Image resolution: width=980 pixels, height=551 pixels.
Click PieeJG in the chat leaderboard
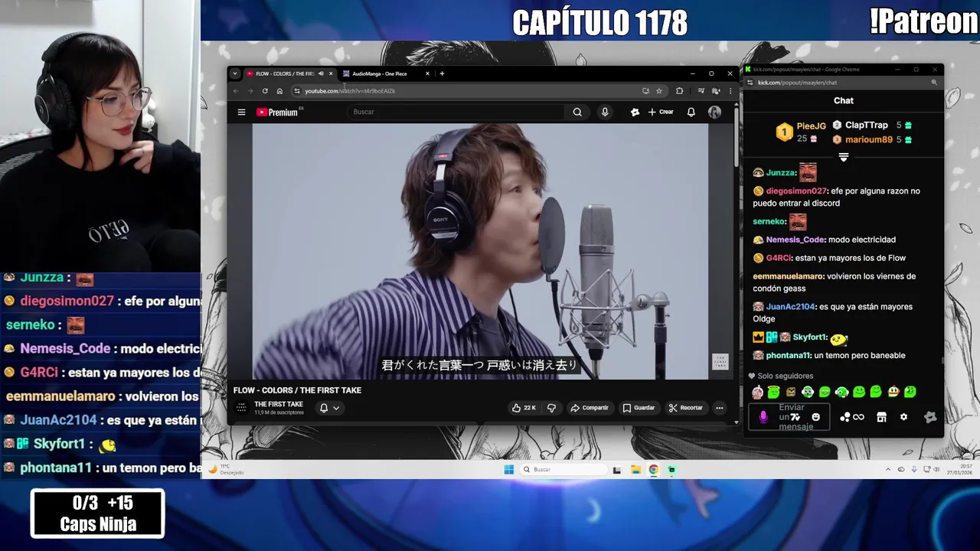(811, 126)
